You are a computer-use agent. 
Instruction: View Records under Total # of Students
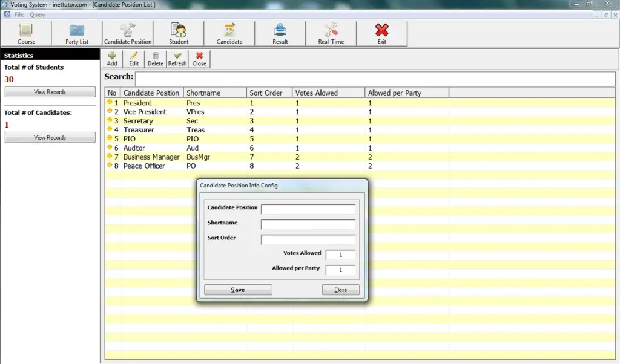[50, 91]
